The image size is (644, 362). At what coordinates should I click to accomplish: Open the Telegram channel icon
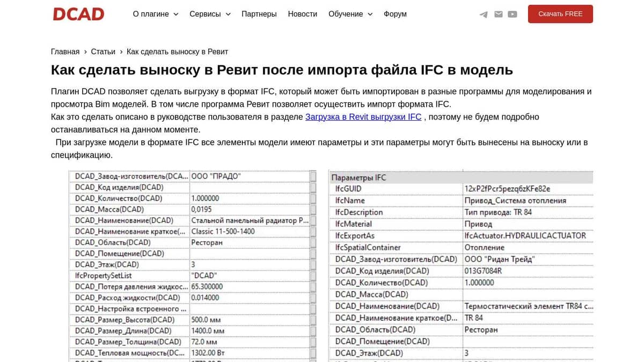(484, 14)
